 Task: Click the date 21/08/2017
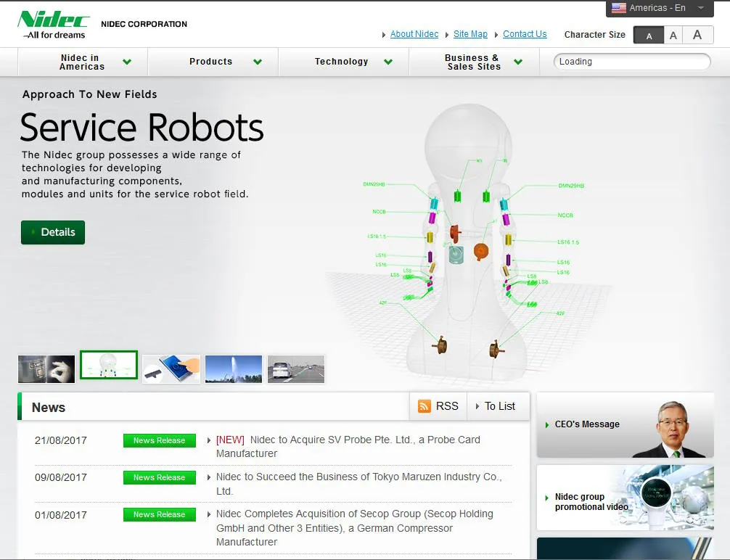coord(61,440)
